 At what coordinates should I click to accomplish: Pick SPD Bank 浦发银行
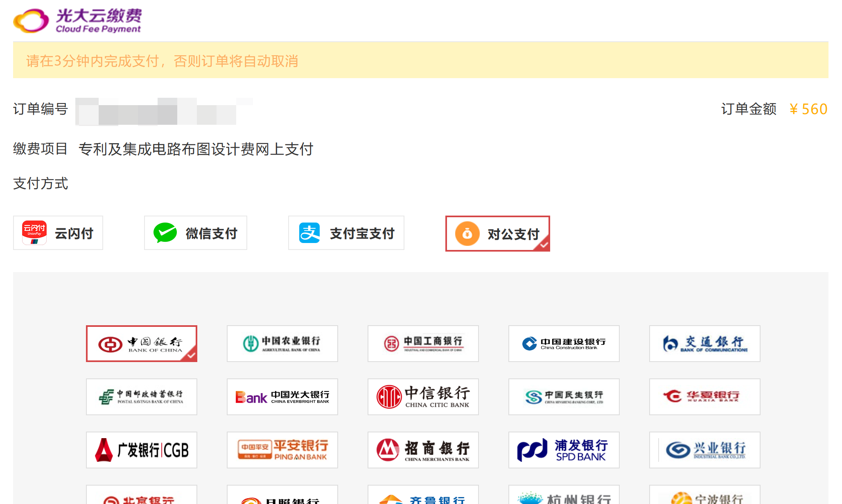click(564, 450)
